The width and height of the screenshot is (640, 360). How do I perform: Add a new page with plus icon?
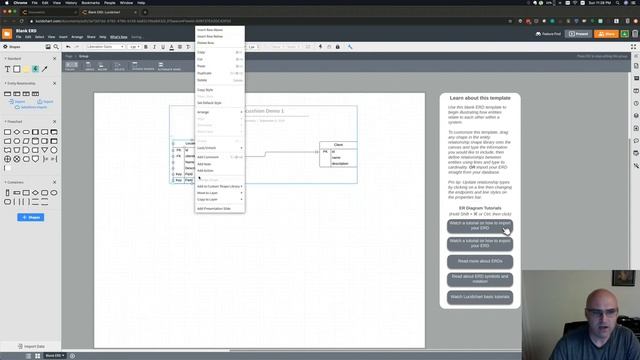[72, 356]
